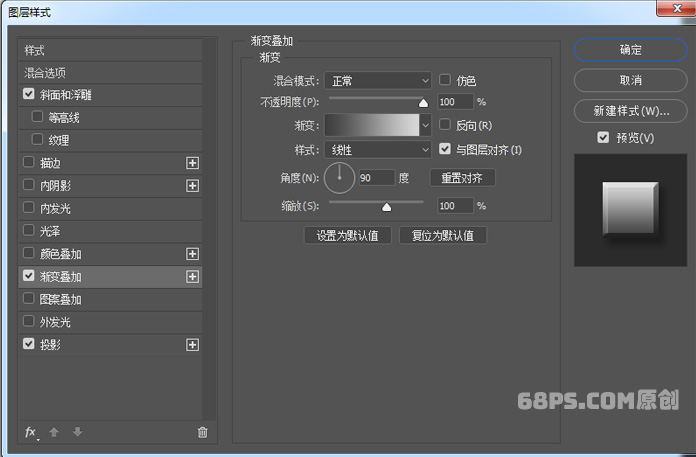
Task: Tick the 内阴影 checkbox
Action: pos(28,185)
